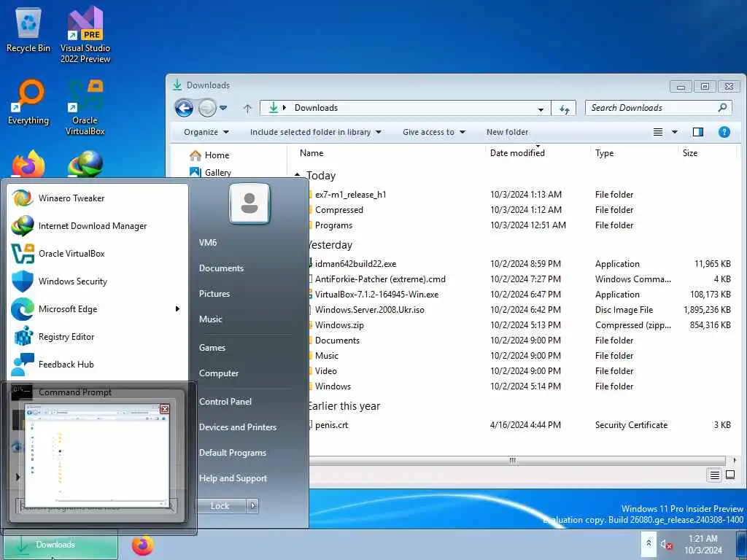The image size is (747, 560).
Task: Open Give access to dropdown
Action: point(434,132)
